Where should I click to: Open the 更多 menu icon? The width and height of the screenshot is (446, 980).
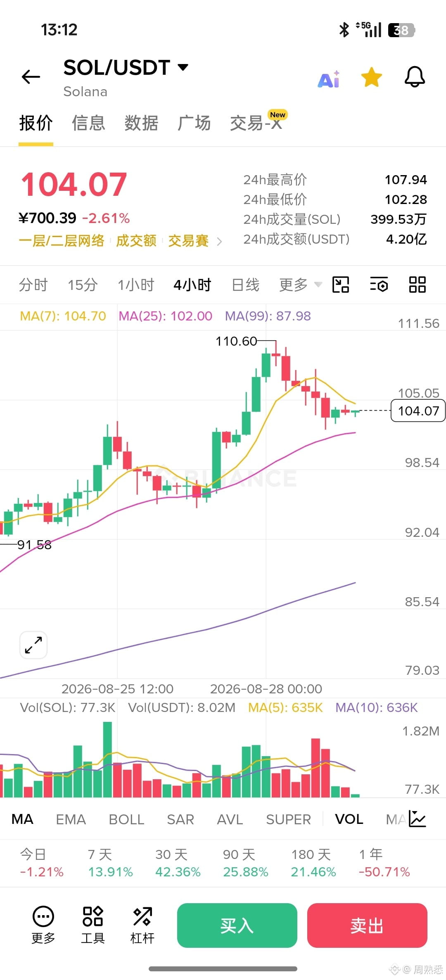(x=43, y=925)
